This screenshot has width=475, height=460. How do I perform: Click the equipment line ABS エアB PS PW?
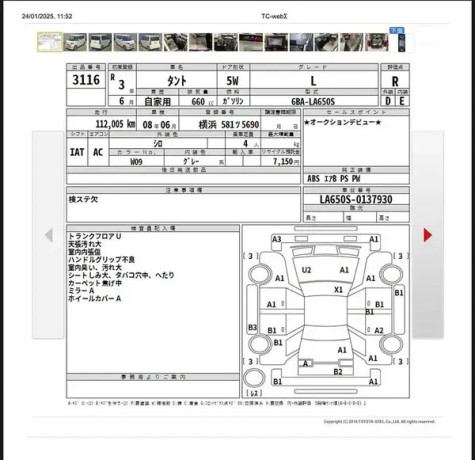pyautogui.click(x=333, y=179)
